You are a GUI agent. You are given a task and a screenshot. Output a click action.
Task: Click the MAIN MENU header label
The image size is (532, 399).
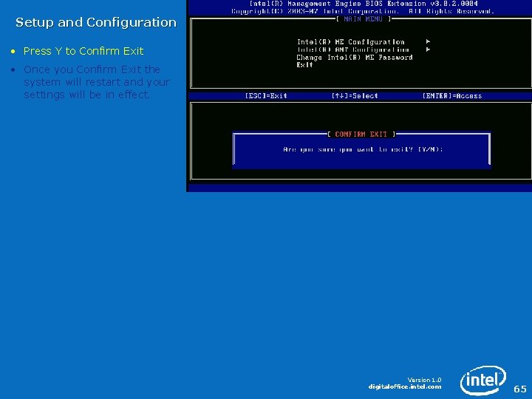363,19
